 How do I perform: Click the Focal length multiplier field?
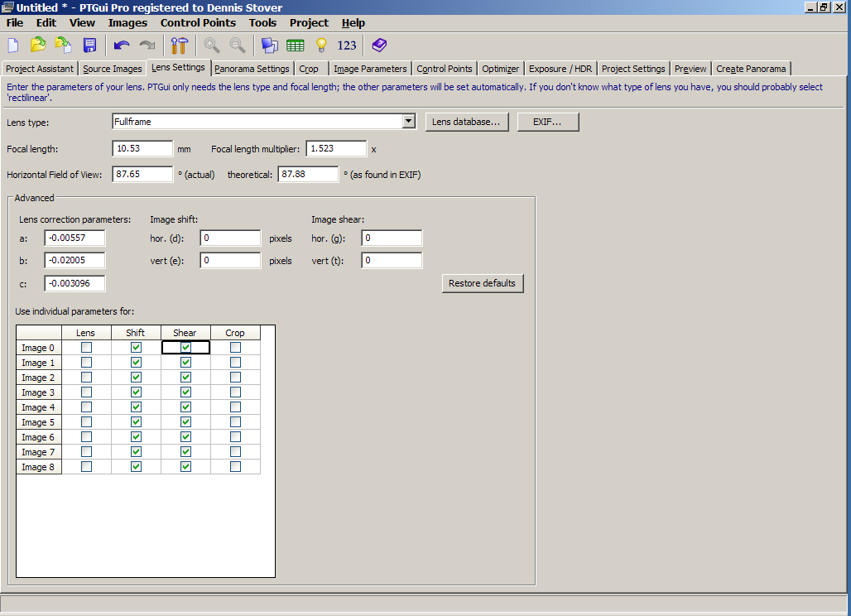pyautogui.click(x=336, y=149)
